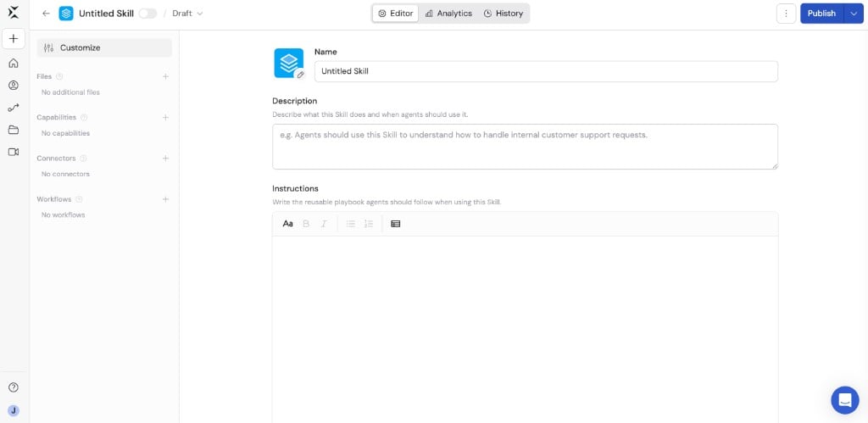Open the folder icon in sidebar
The height and width of the screenshot is (423, 868).
pos(14,130)
